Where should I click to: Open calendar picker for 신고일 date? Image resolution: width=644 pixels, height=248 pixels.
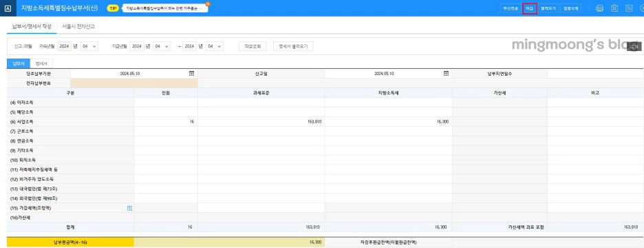[x=446, y=74]
